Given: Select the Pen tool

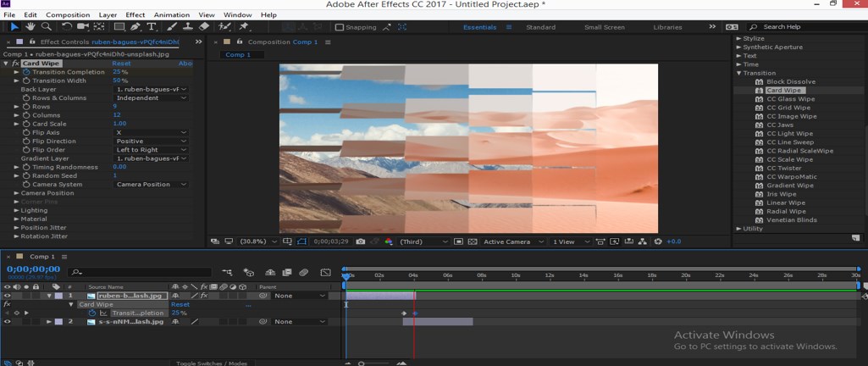Looking at the screenshot, I should 135,26.
